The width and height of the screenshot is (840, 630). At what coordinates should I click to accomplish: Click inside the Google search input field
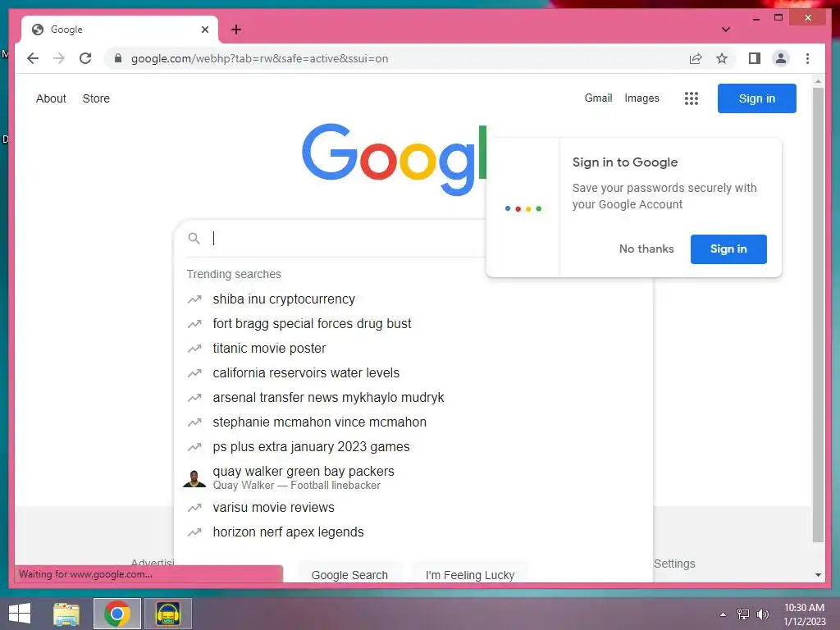click(x=348, y=239)
